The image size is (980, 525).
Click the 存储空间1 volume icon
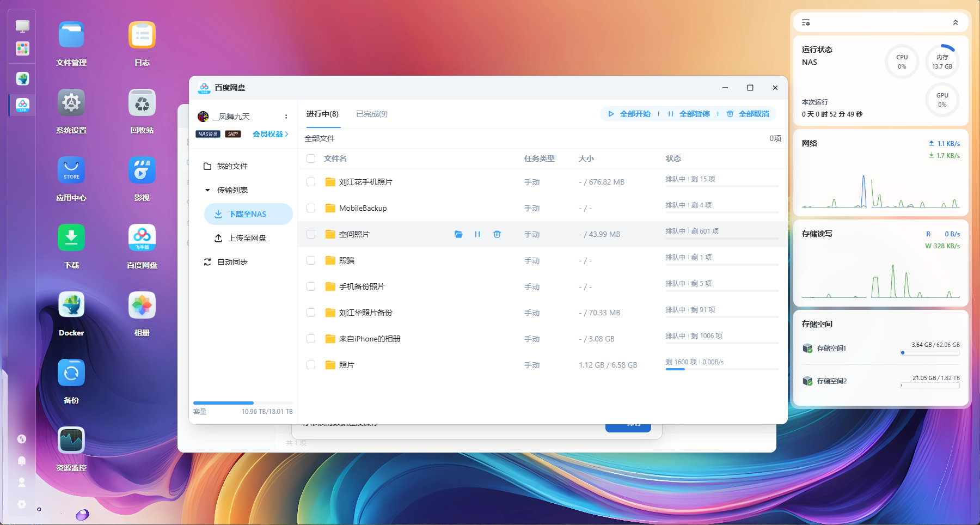click(x=807, y=348)
